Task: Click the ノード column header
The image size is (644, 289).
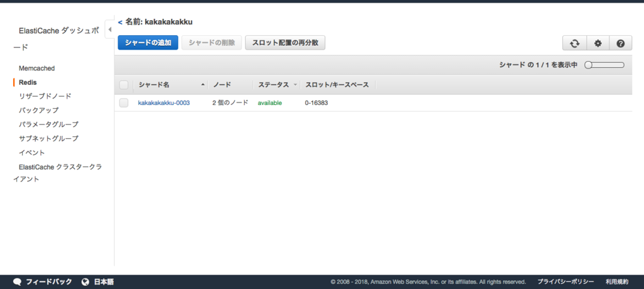Action: [222, 85]
